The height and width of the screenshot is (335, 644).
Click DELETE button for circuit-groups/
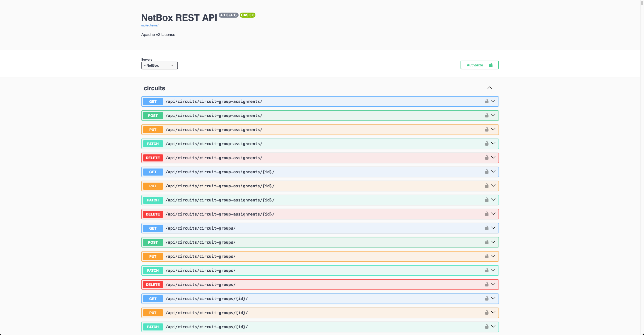153,285
